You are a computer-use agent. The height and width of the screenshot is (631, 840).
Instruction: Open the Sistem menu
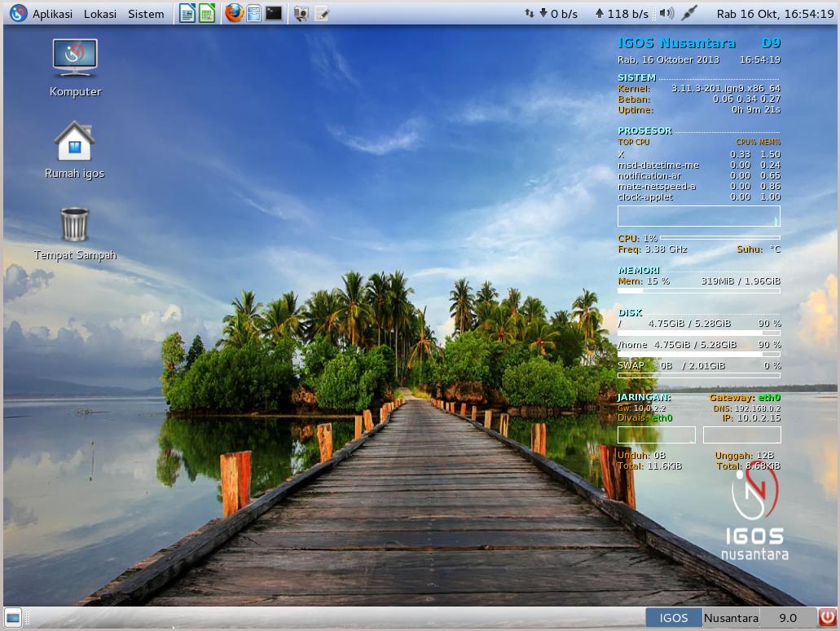tap(146, 14)
